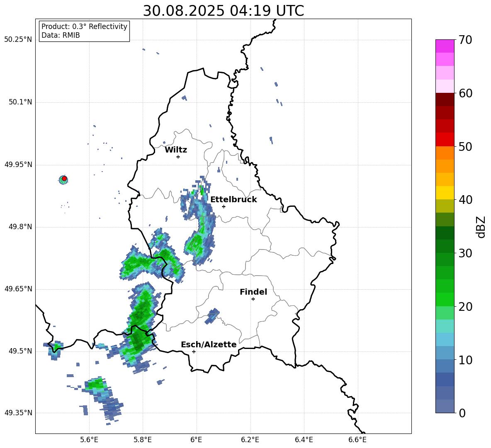Screen dimensions: 491x448
Task: Click the 5.6°E longitude label
Action: tap(89, 440)
